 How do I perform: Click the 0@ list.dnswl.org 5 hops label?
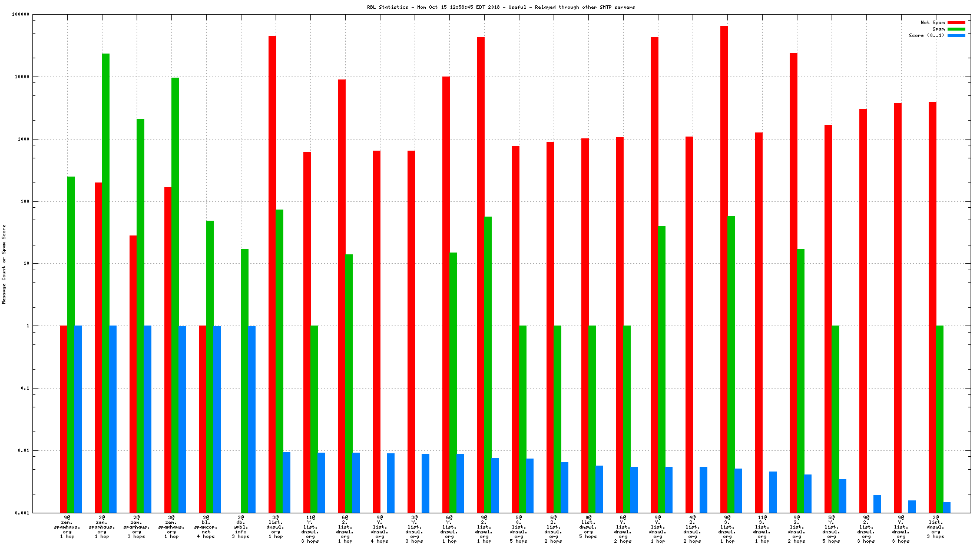click(x=588, y=527)
